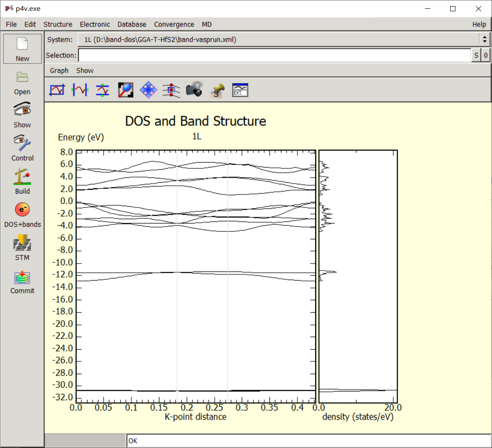Open the EXT. external graph viewer icon
The width and height of the screenshot is (492, 448).
pos(240,90)
